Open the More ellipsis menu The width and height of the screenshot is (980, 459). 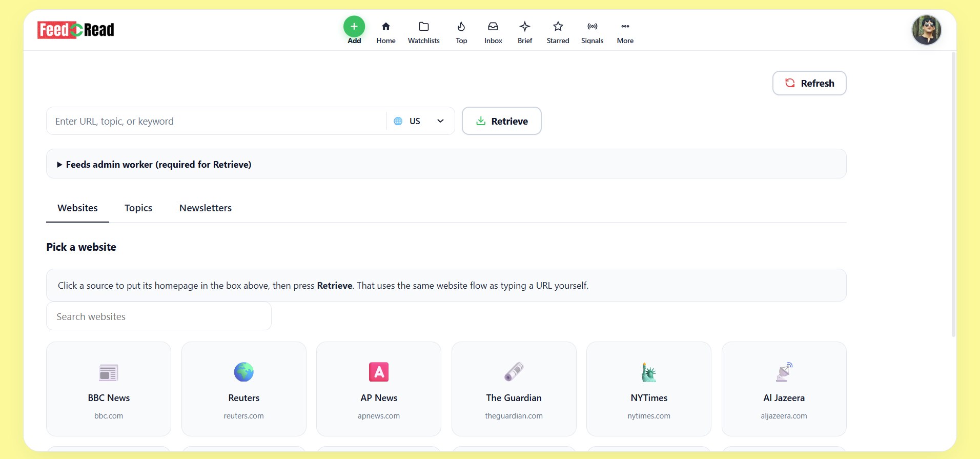(625, 27)
